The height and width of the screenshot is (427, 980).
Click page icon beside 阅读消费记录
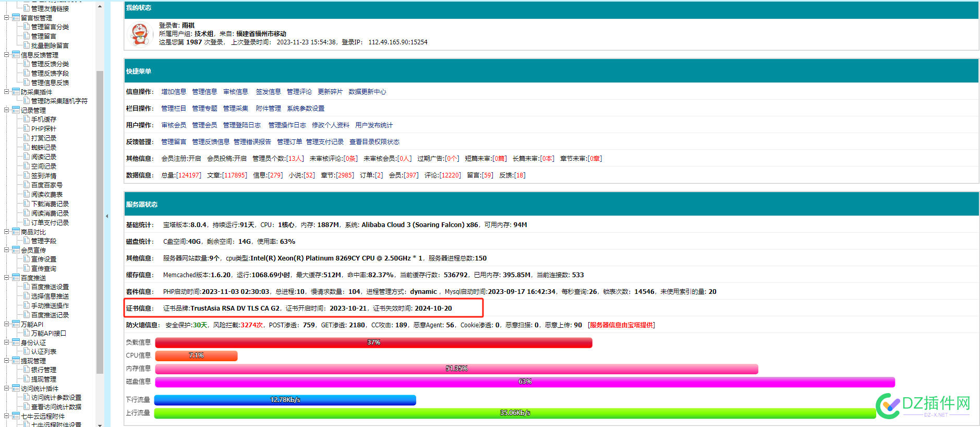(x=27, y=213)
